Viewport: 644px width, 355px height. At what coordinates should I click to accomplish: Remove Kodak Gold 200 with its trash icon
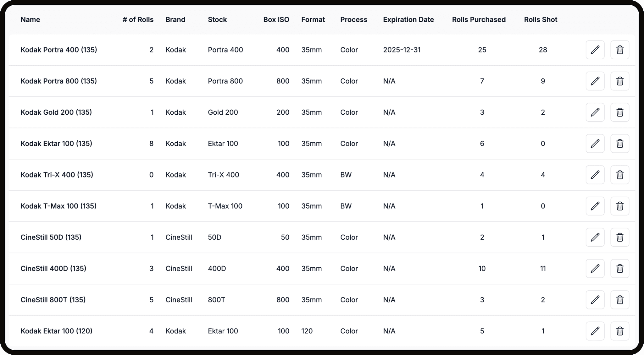click(x=620, y=112)
